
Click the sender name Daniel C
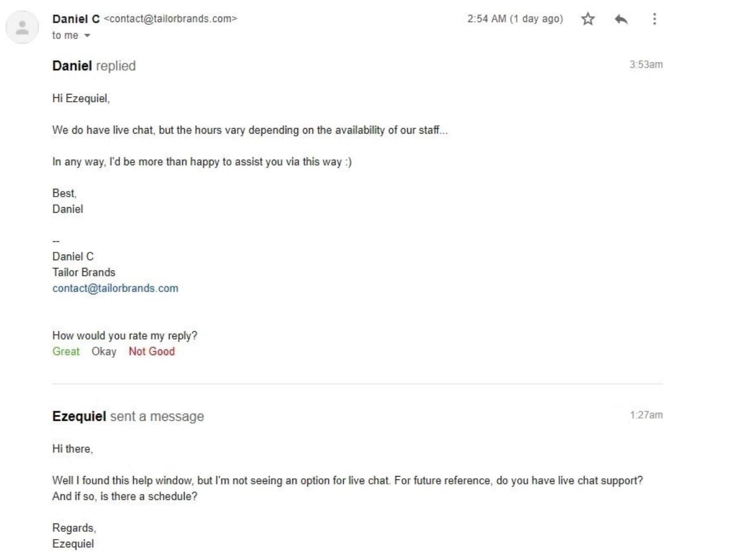click(76, 19)
